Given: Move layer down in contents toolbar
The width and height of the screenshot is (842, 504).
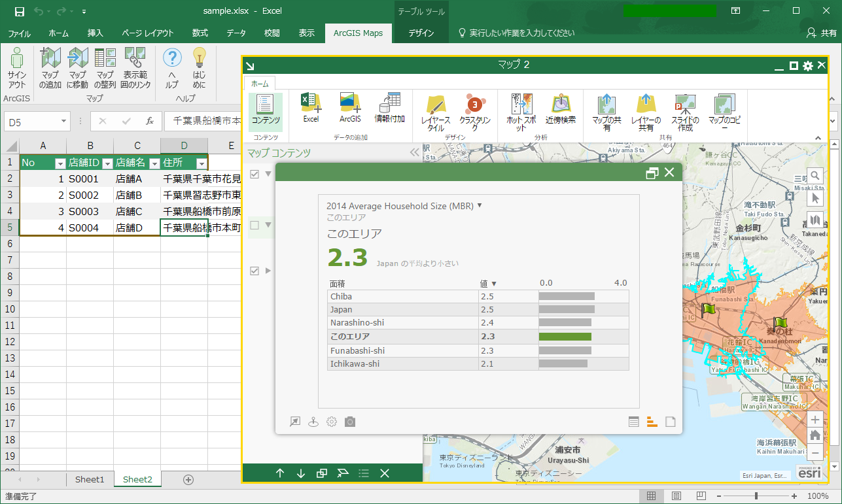Looking at the screenshot, I should (301, 473).
